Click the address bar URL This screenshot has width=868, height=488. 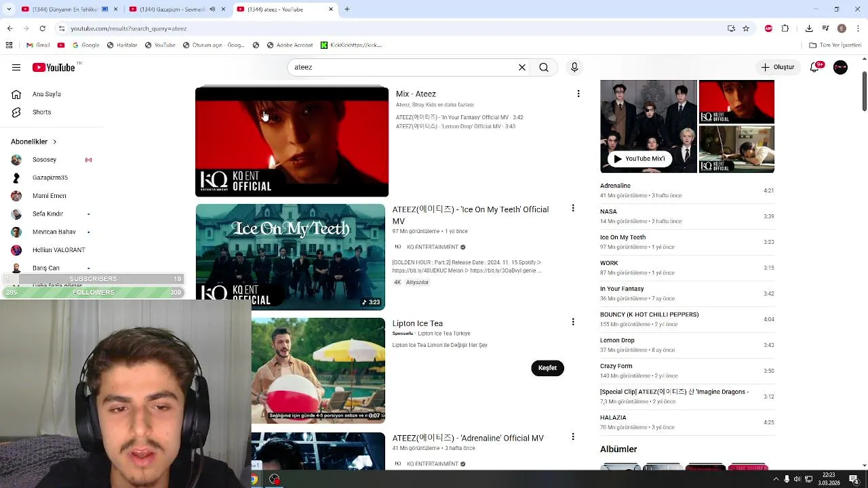coord(129,28)
